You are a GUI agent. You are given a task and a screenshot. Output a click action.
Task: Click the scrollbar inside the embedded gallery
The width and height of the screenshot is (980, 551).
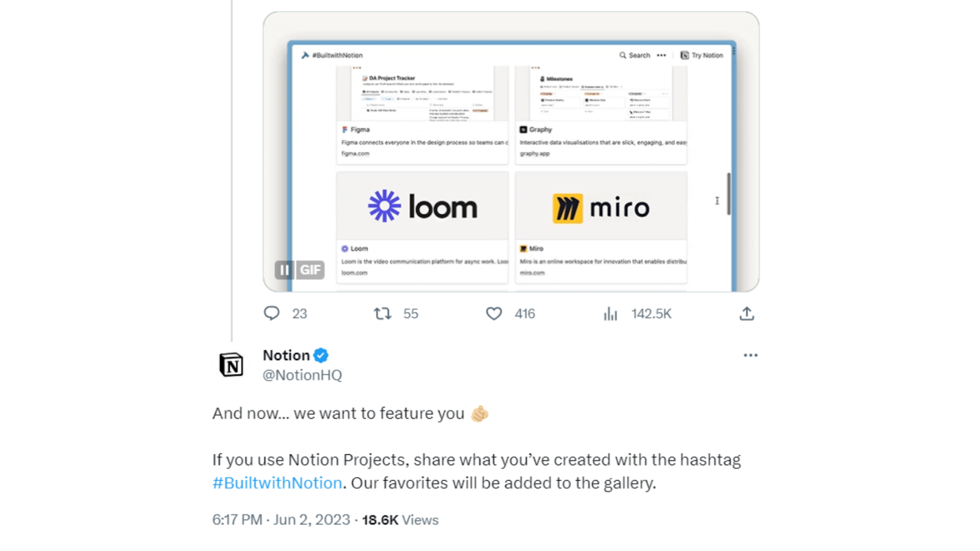(x=728, y=193)
